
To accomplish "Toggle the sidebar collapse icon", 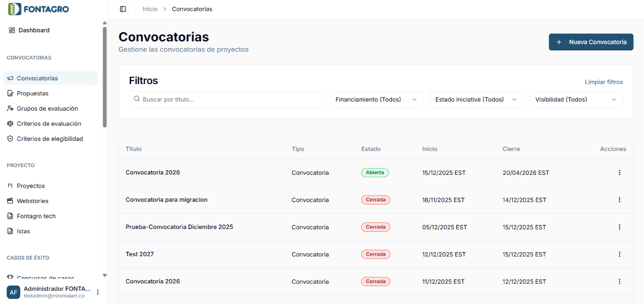I will (123, 9).
